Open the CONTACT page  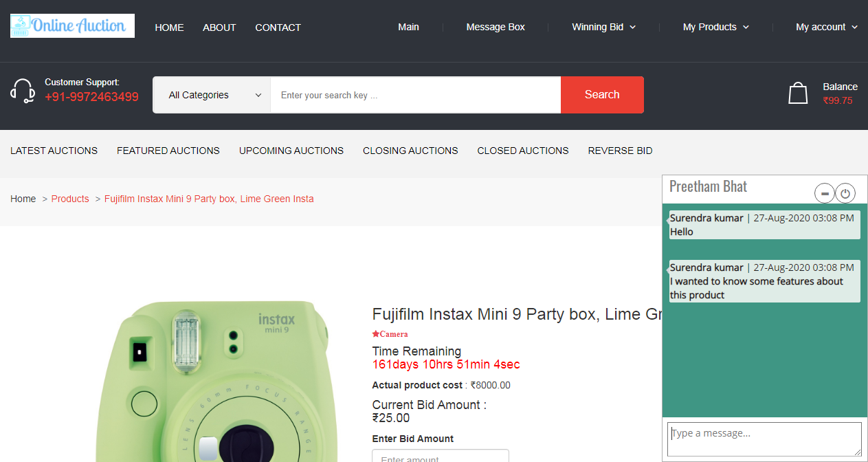point(278,27)
